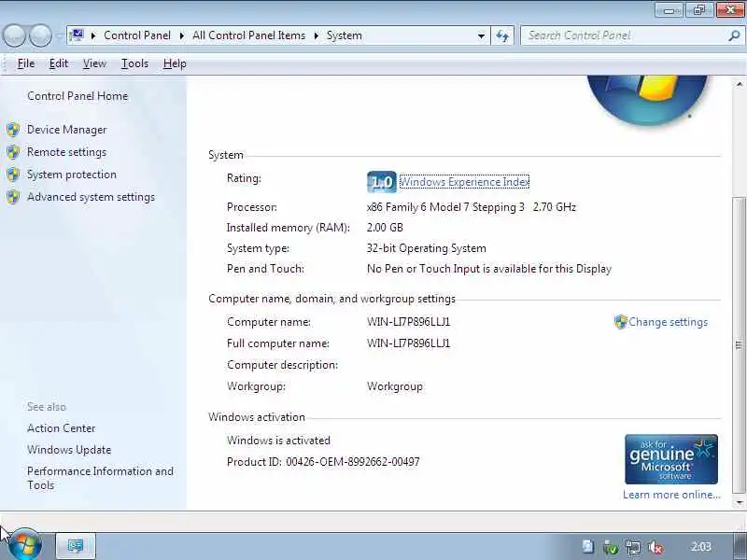Click the All Control Panel Items breadcrumb

click(x=248, y=35)
